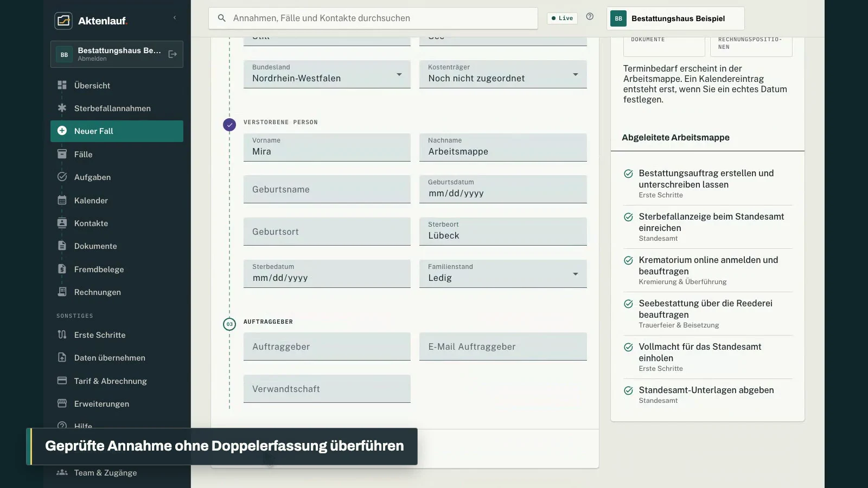The image size is (868, 488).
Task: Go to Sterbefallannahmen
Action: (117, 108)
